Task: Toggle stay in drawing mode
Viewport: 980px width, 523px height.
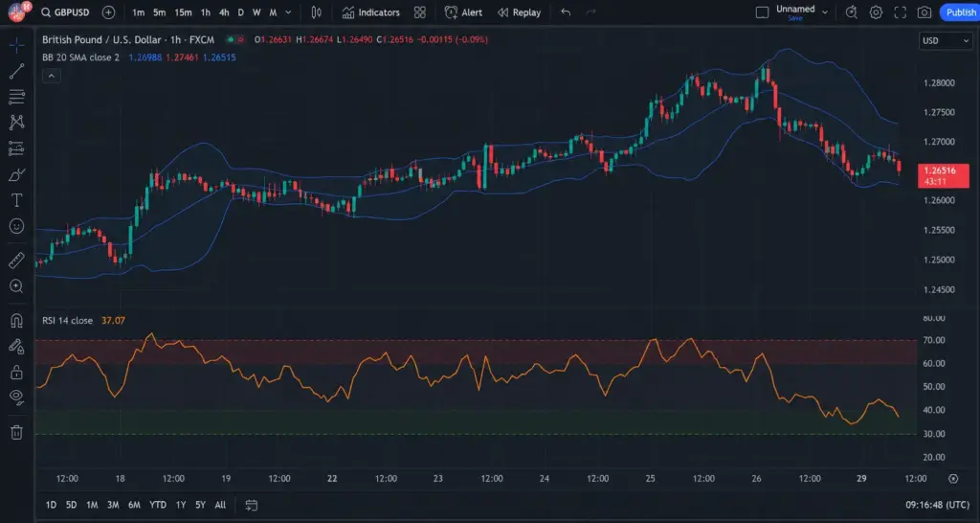Action: [17, 347]
